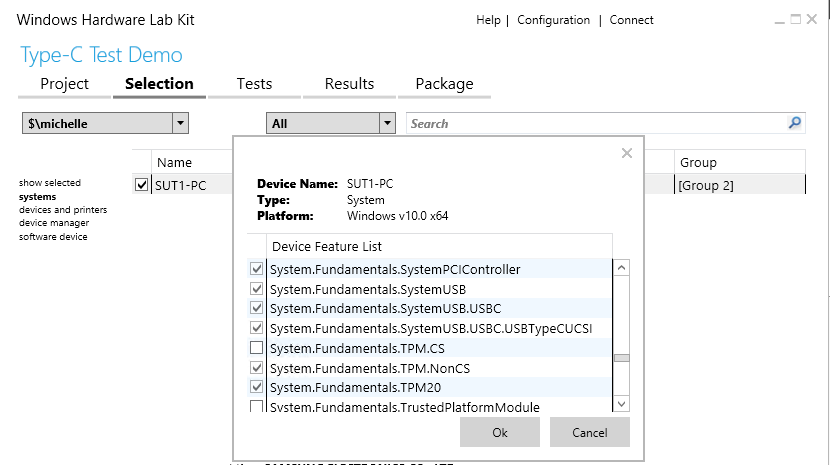Toggle System.Fundamentals.TPM.NonCS checkbox
The height and width of the screenshot is (465, 830).
pos(256,368)
